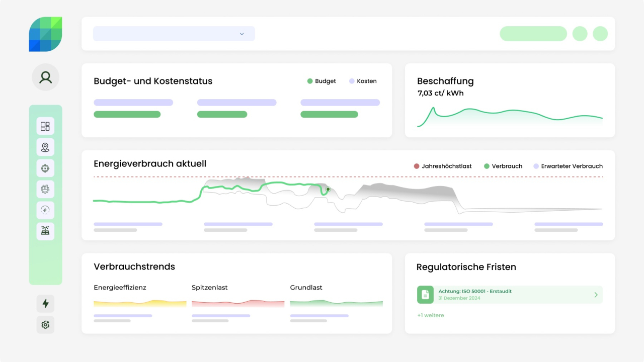
Task: Expand the ISO 50001 Erstaudit chevron
Action: [596, 295]
